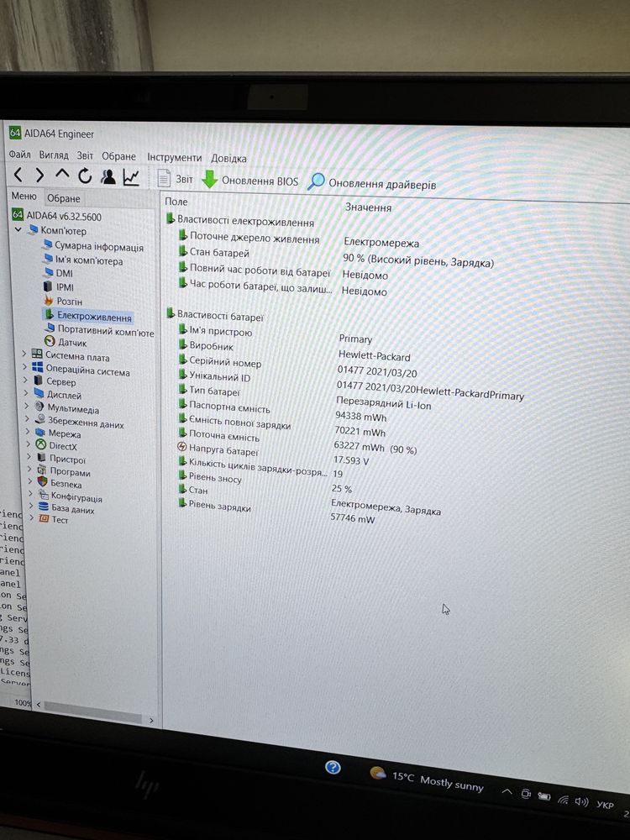Switch to the Обране tab in sidebar
This screenshot has width=630, height=840.
pos(63,198)
